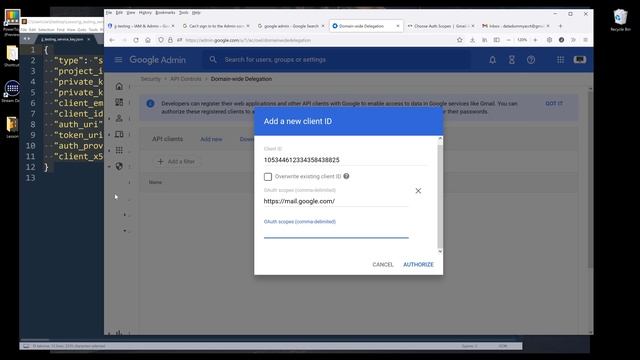Open the Firefox application hamburger menu
This screenshot has width=640, height=360.
(x=585, y=40)
